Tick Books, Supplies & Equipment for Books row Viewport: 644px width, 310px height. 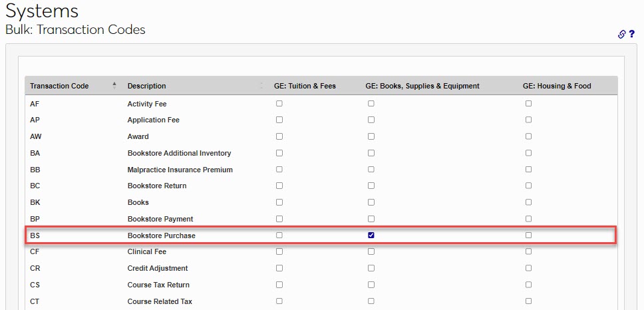click(371, 202)
